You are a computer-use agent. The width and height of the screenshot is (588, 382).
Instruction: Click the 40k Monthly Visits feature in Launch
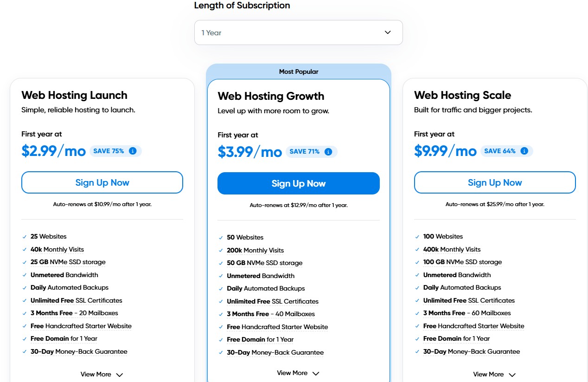click(57, 249)
